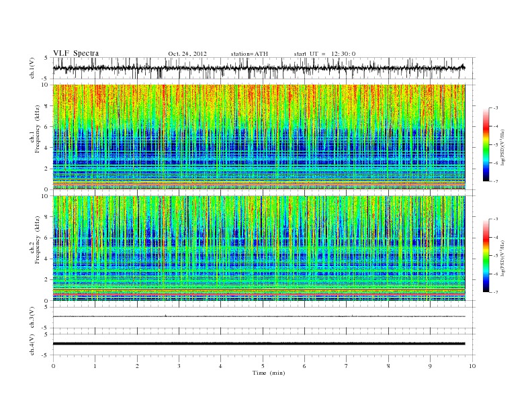Click the "4" kHz tick on ch.1 frequency axis

[x=47, y=148]
